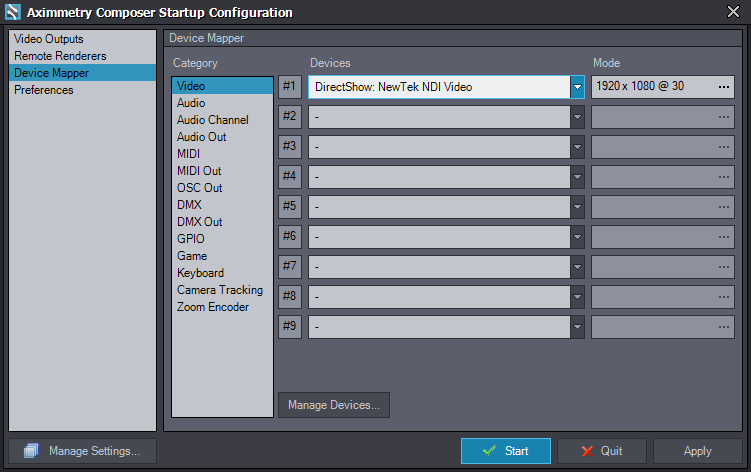Expand the DirectShow NewTek NDI Video dropdown
Screen dimensions: 751x472
coord(577,87)
